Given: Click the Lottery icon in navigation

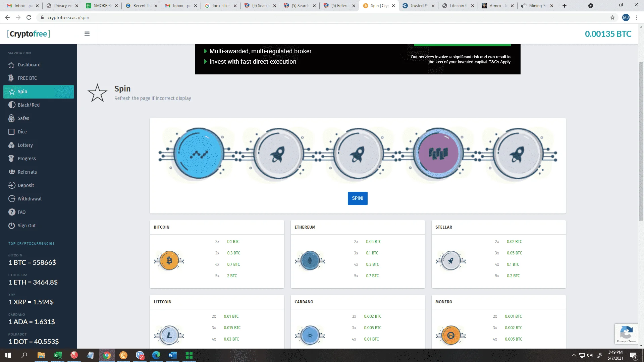Looking at the screenshot, I should point(11,145).
